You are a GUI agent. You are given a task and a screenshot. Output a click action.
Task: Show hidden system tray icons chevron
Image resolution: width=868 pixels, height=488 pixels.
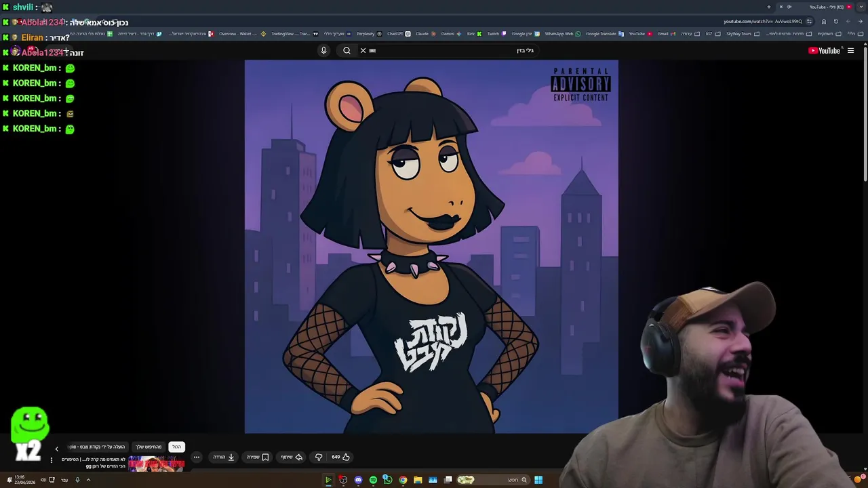click(x=88, y=480)
